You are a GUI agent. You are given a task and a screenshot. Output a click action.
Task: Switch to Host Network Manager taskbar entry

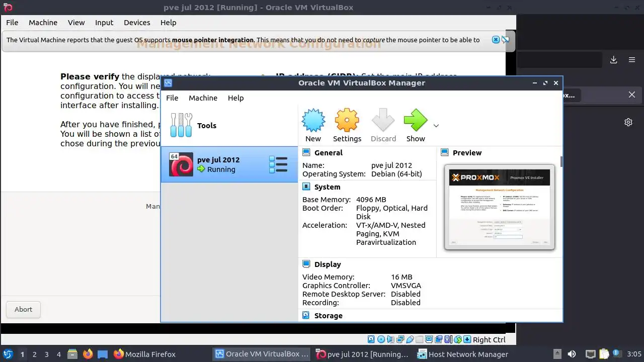(463, 354)
